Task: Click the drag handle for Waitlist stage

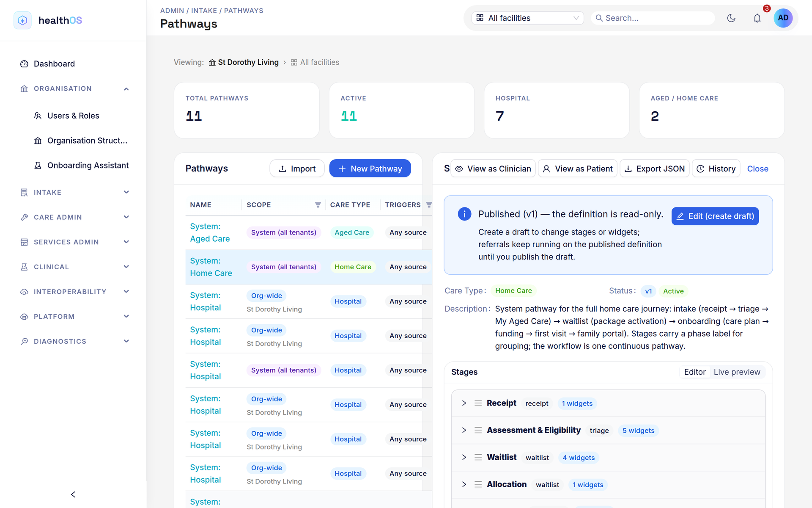Action: point(478,457)
